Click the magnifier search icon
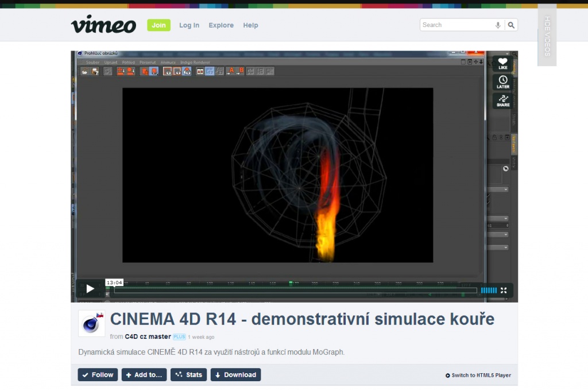 click(x=511, y=25)
